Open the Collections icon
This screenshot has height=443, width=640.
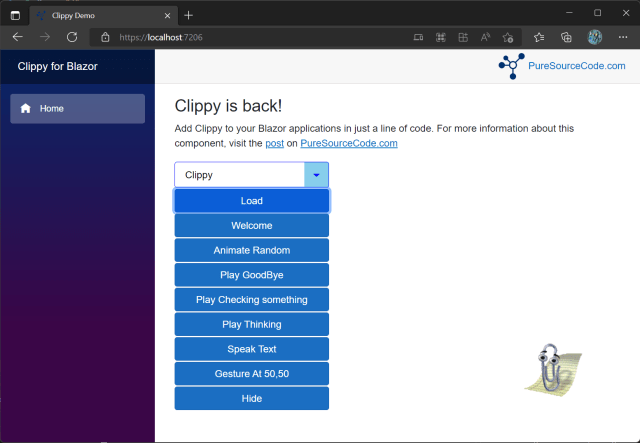point(566,38)
